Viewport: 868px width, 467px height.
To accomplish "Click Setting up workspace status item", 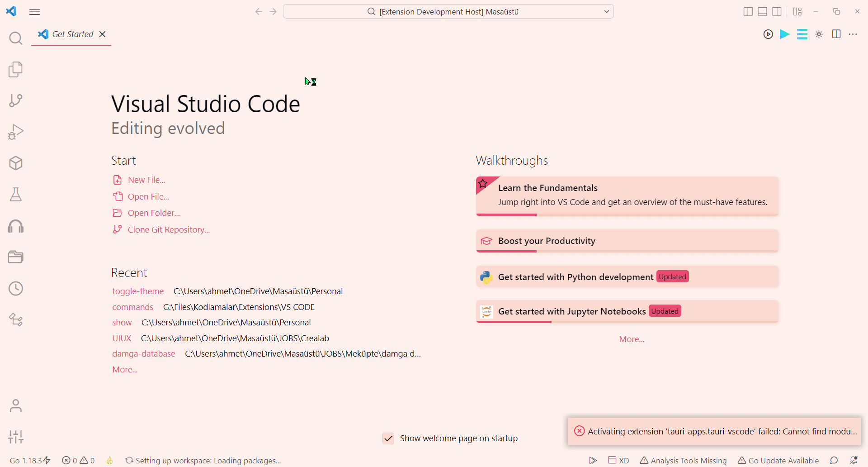I will coord(203,461).
